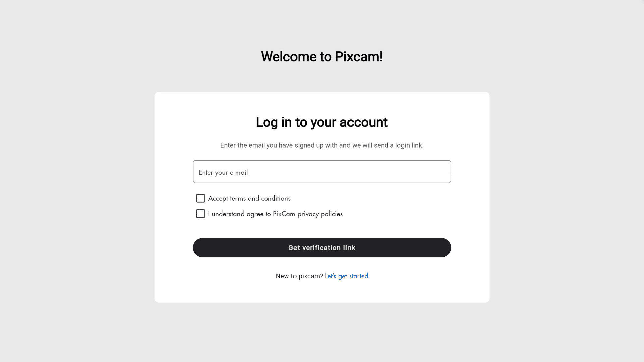Click the login link instruction sentence
Viewport: 644px width, 362px height.
point(322,145)
